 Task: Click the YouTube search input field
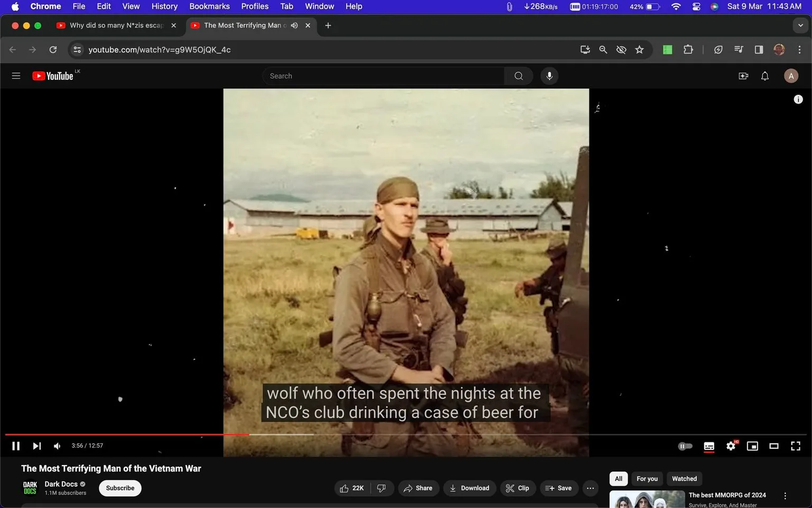click(383, 76)
